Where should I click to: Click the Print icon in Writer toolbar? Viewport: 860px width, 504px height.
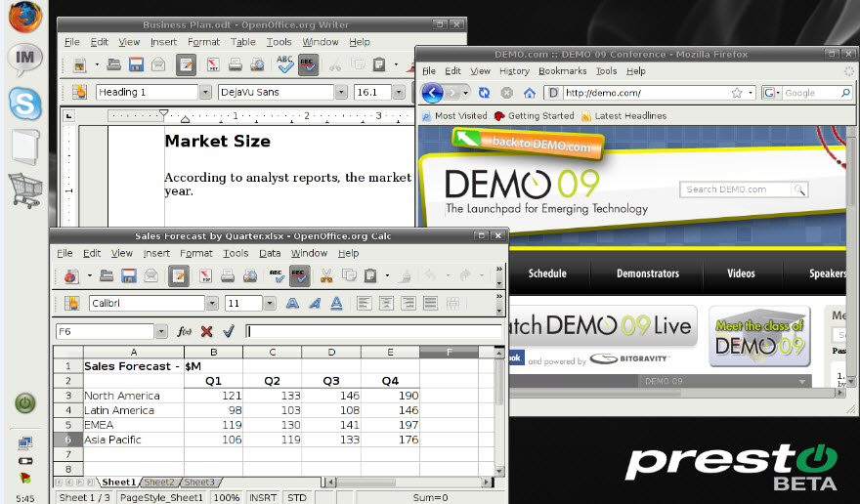pyautogui.click(x=236, y=65)
